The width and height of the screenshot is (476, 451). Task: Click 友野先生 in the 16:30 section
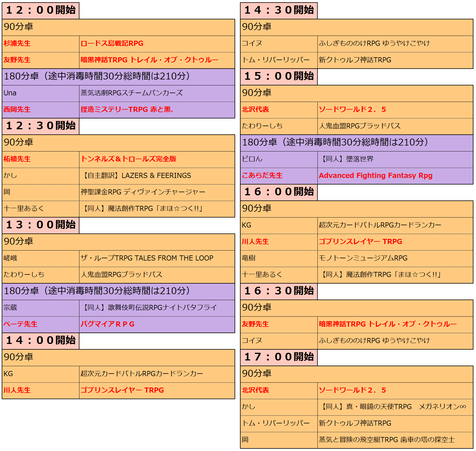255,324
